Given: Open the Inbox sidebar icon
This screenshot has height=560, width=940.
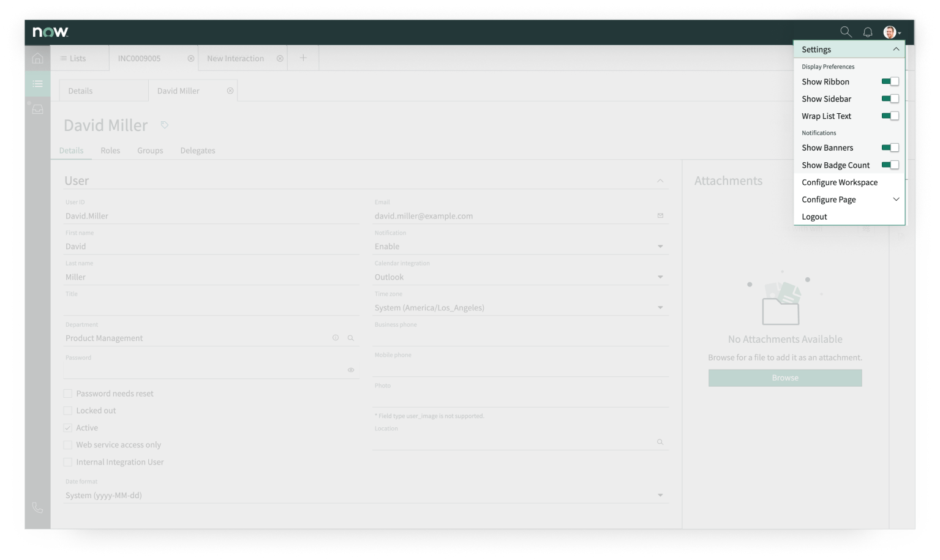Looking at the screenshot, I should pyautogui.click(x=37, y=109).
